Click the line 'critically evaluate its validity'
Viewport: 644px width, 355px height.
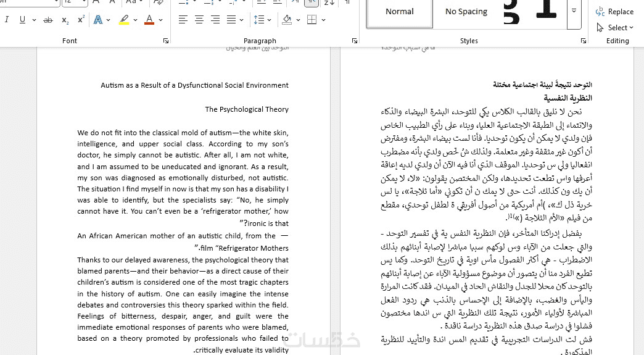(x=241, y=350)
